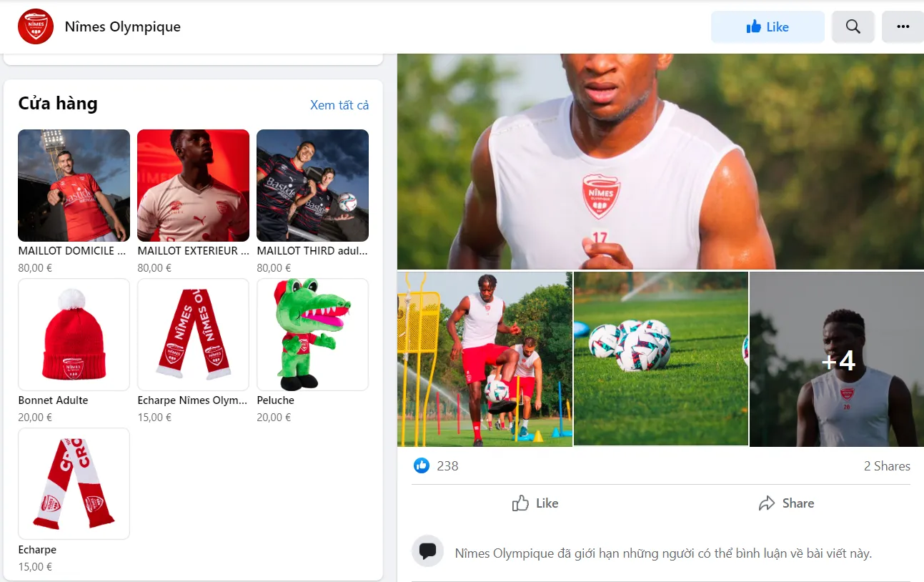Like the Nîmes Olympique page
Screen dimensions: 924x582
[x=767, y=27]
